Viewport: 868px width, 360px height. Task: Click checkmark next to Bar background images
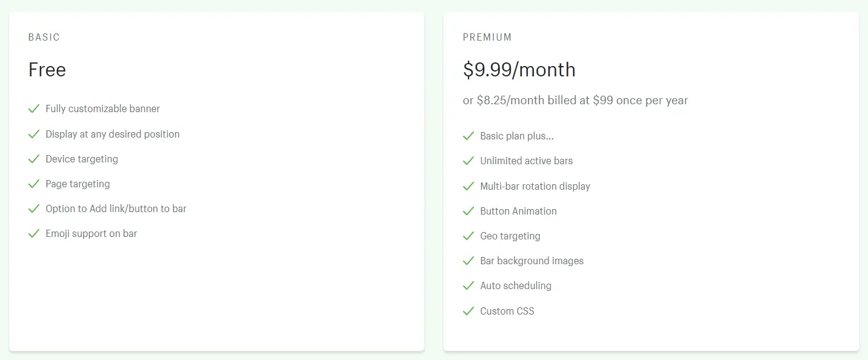coord(469,261)
